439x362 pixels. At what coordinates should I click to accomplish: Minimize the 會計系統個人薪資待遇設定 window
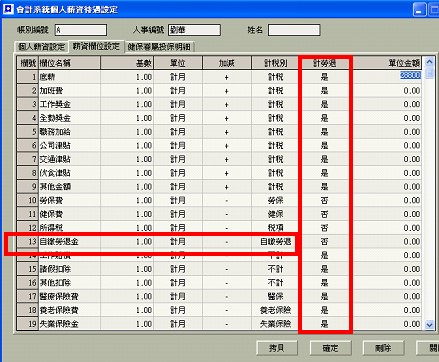point(419,9)
